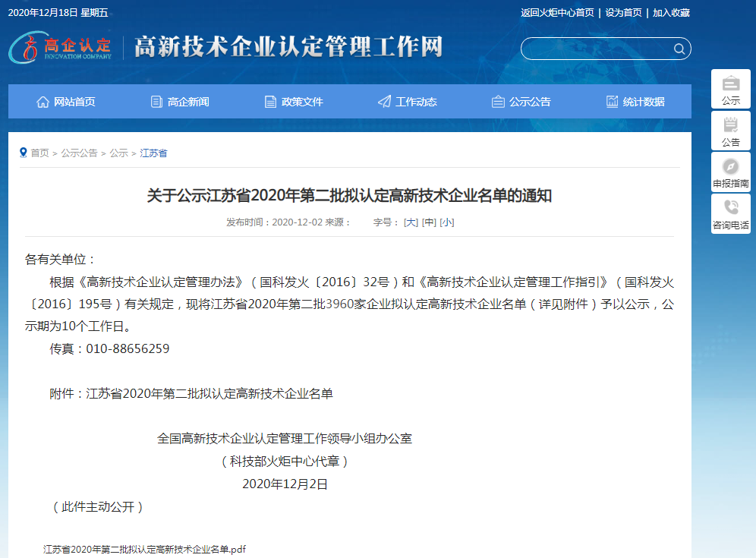Click the 咨询电话 phone icon
The width and height of the screenshot is (756, 558).
tap(730, 207)
